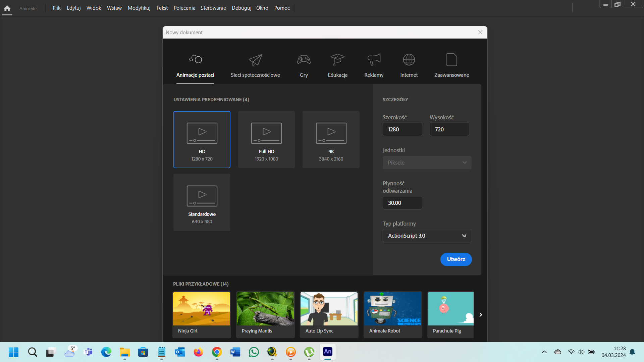Open WhatsApp from taskbar
Screen dimensions: 644x362
tap(254, 352)
